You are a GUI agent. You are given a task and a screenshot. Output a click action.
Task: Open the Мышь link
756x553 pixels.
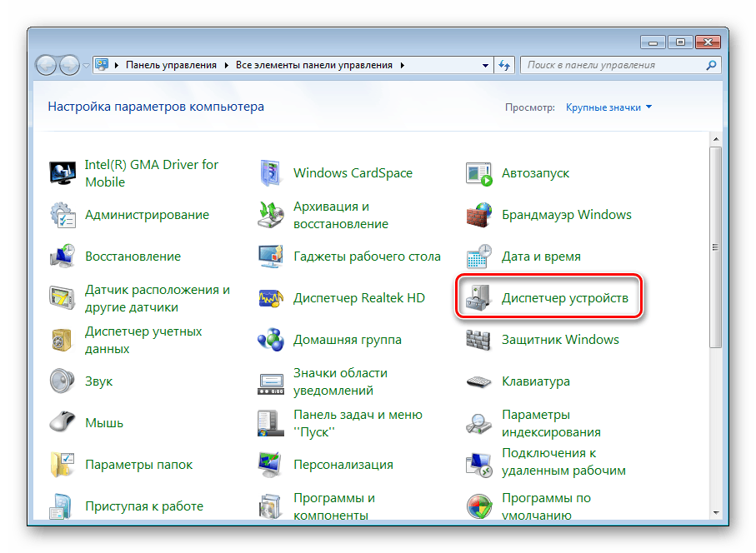point(104,423)
